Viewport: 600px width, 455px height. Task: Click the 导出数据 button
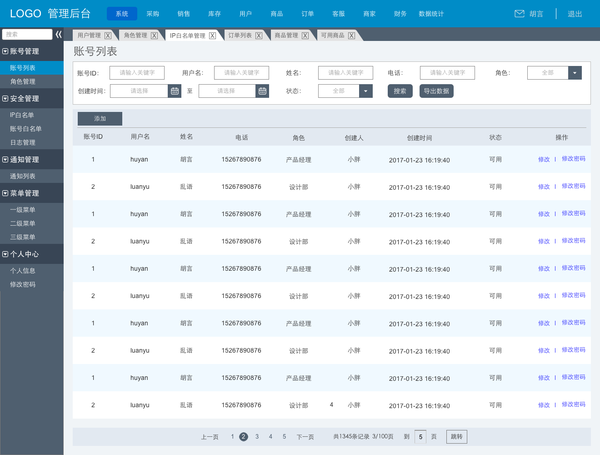click(436, 91)
